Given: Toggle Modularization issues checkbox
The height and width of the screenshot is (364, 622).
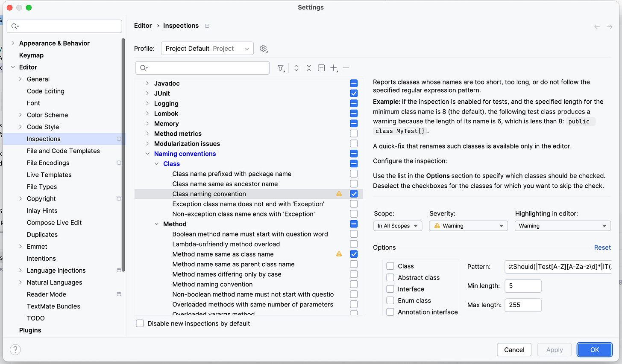Looking at the screenshot, I should 354,143.
